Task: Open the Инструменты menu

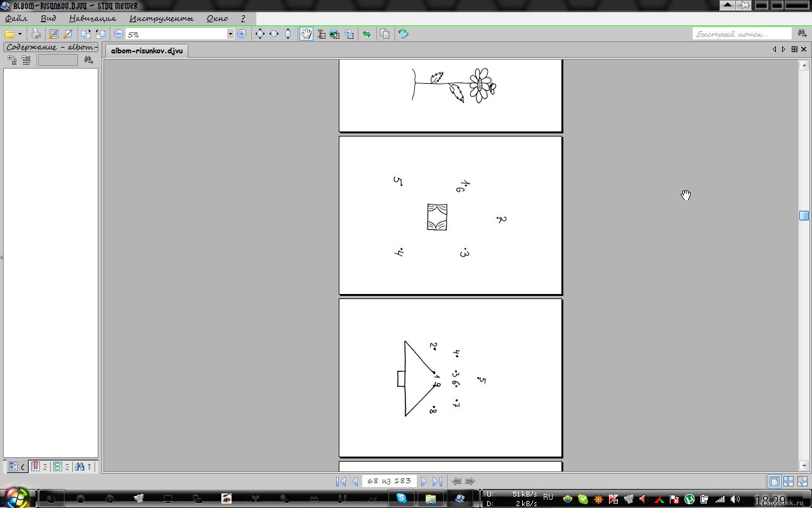Action: 161,18
